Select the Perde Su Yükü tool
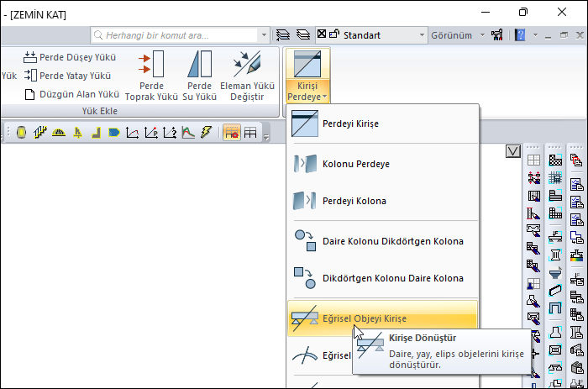The height and width of the screenshot is (389, 588). 199,76
